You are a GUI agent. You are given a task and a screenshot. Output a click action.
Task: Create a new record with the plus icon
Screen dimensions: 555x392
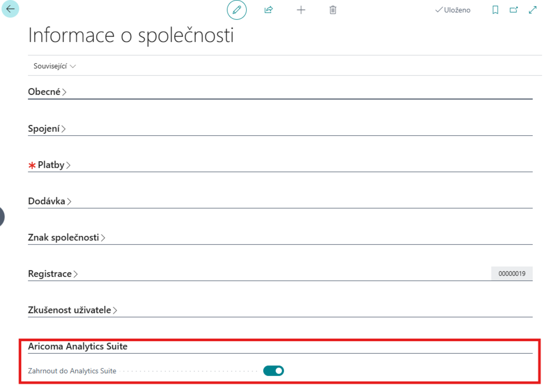tap(301, 10)
